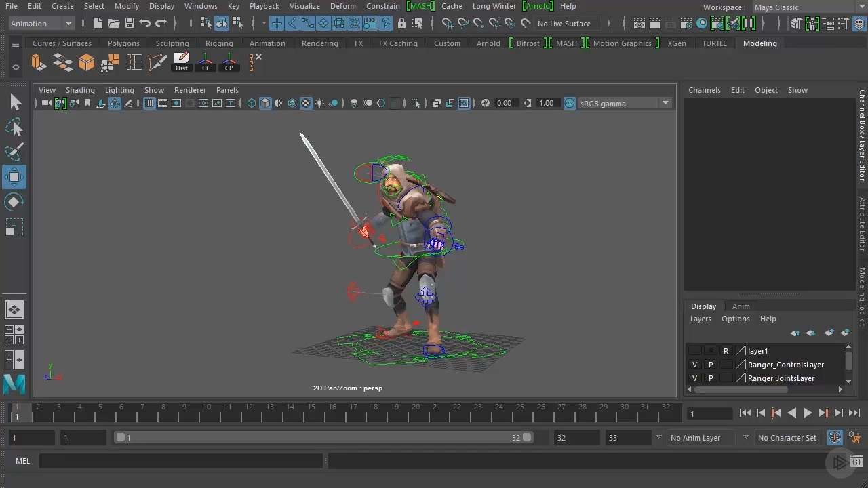Activate the Move tool in the toolbox
Screen dimensions: 868x488
pos(14,177)
